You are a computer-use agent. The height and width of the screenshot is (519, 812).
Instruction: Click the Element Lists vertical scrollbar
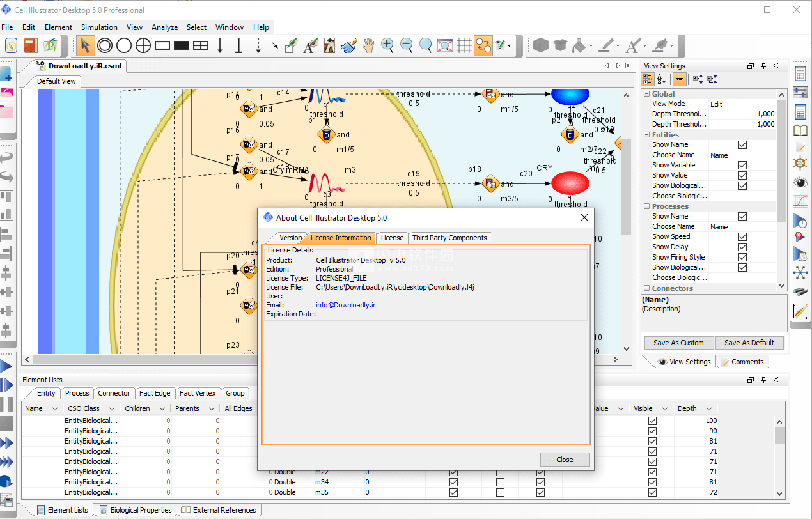tap(779, 456)
